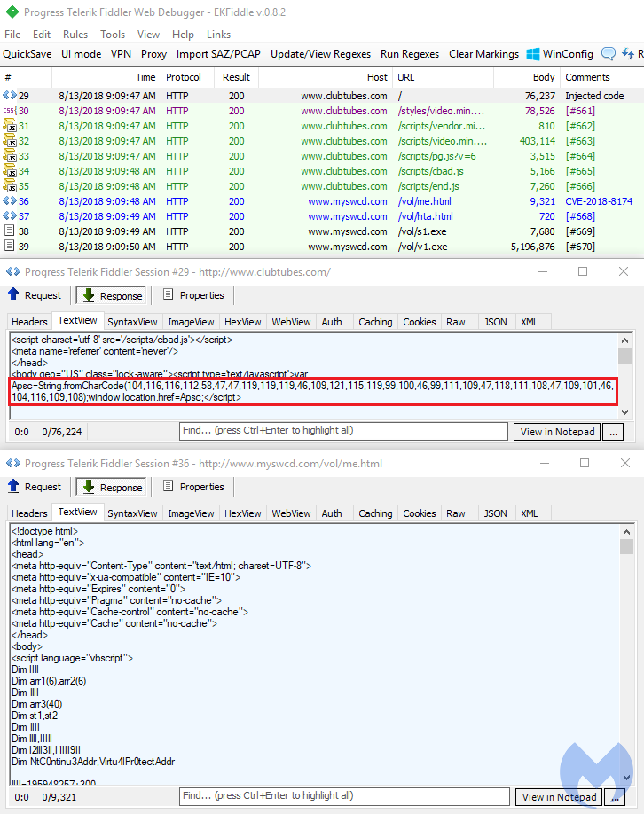
Task: Click the JS icon of session 32
Action: tap(10, 141)
